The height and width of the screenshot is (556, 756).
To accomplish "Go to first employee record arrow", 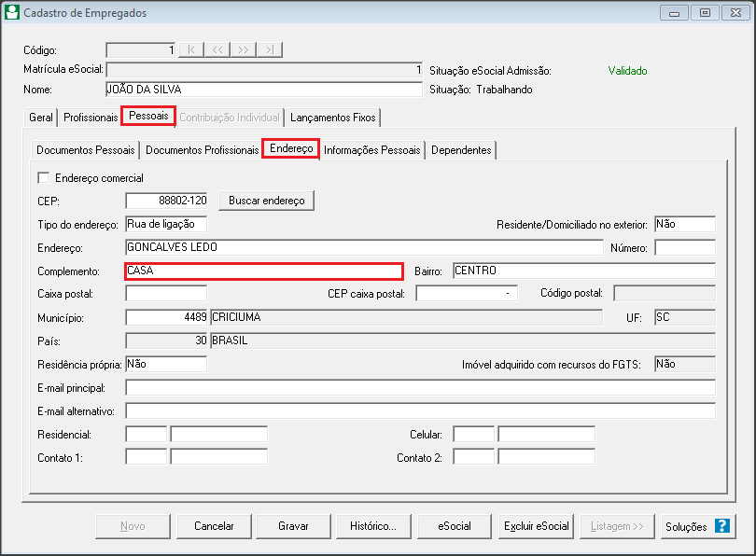I will coord(191,50).
